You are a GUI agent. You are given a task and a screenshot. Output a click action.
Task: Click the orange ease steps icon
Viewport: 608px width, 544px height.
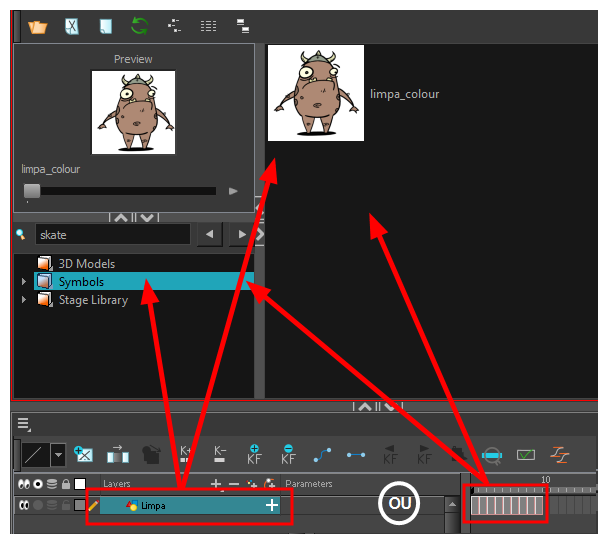560,454
